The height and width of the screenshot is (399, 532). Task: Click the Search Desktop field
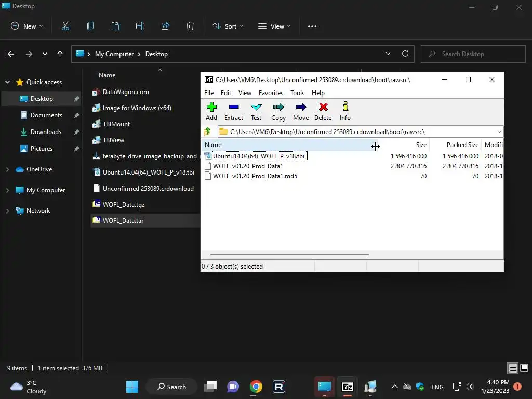473,54
